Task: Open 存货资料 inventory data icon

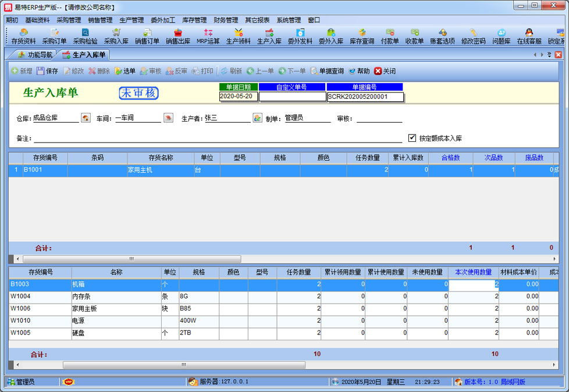Action: coord(23,36)
